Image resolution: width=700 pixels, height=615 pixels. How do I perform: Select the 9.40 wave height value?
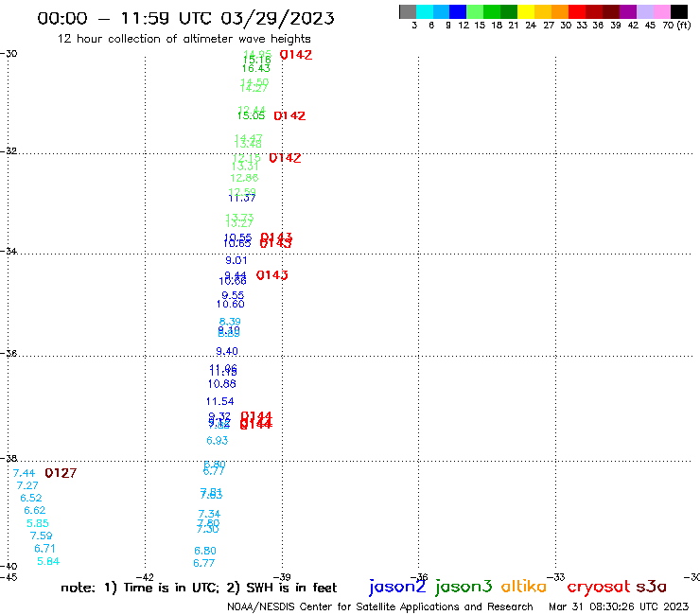click(x=227, y=351)
